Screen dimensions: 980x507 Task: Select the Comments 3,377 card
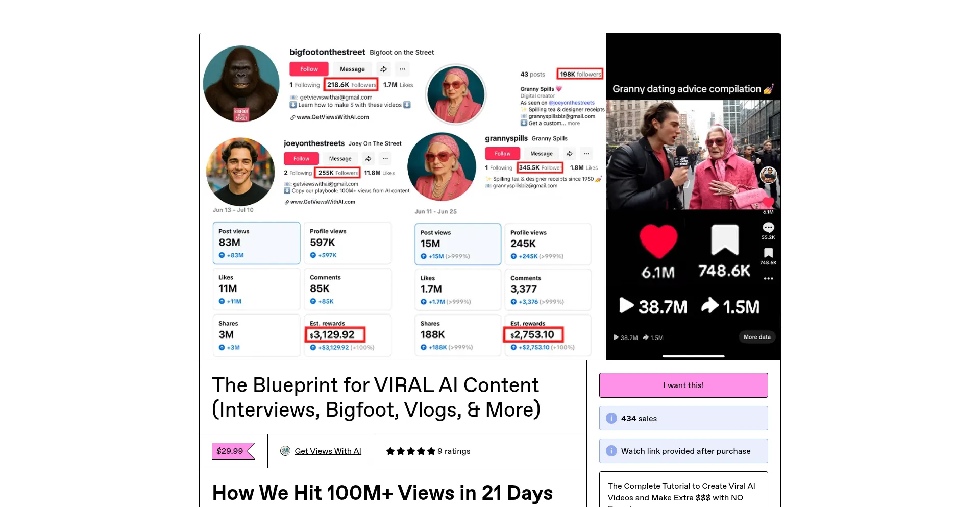pos(548,289)
